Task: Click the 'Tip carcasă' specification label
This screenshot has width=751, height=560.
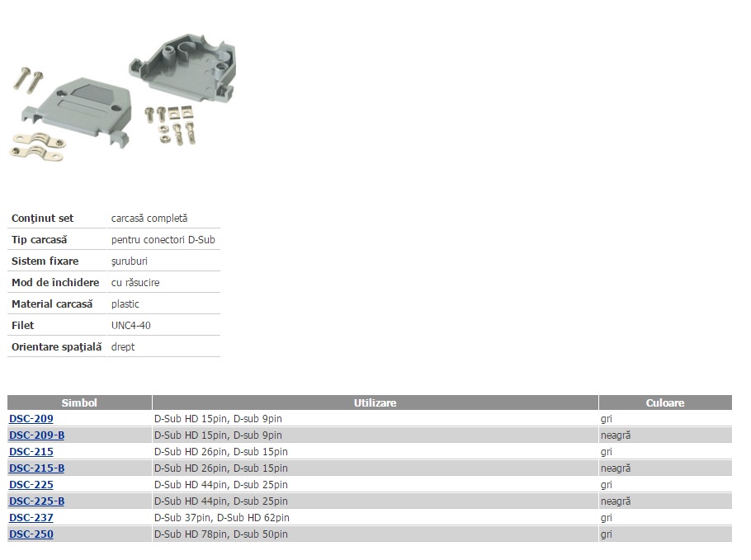Action: (39, 240)
